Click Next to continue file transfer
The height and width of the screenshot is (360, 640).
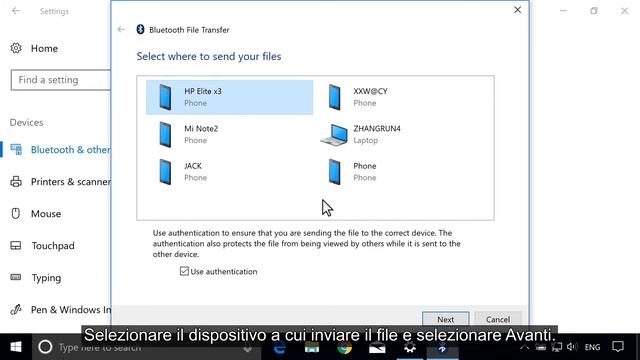pos(445,319)
